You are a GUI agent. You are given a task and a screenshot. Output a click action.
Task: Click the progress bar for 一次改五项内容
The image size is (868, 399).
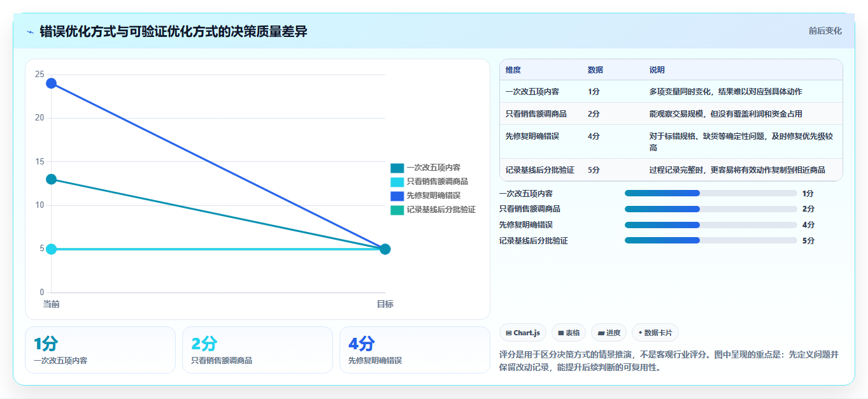[711, 193]
